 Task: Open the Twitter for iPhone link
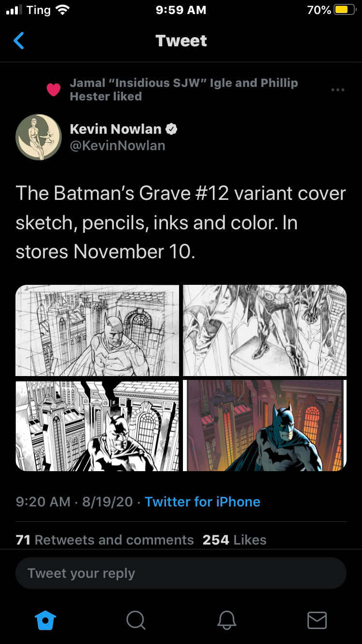pos(202,502)
